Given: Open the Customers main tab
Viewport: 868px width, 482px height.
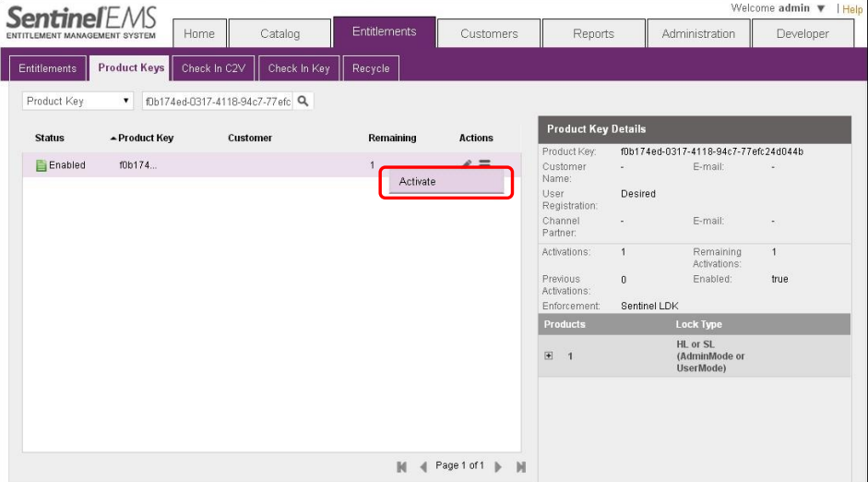Looking at the screenshot, I should [x=489, y=34].
